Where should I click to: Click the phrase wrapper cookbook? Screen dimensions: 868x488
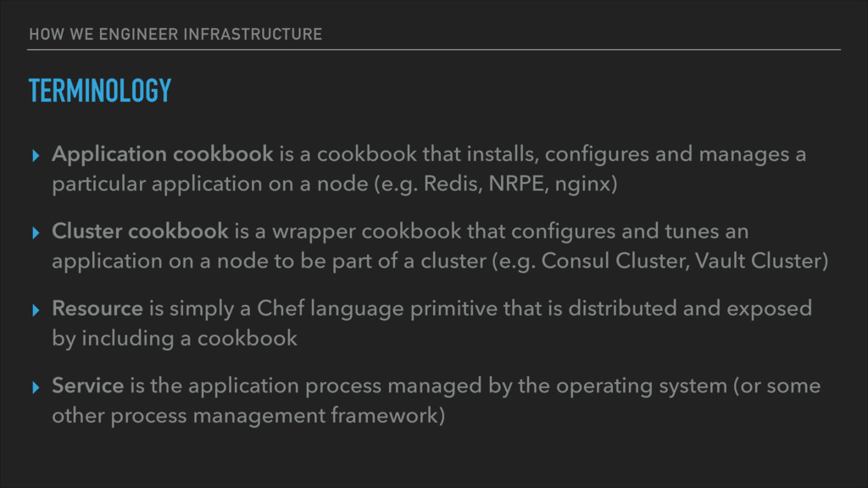366,232
